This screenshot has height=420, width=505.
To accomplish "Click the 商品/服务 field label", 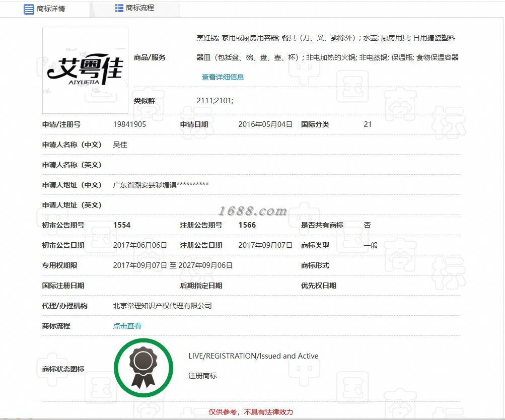I will click(x=150, y=57).
